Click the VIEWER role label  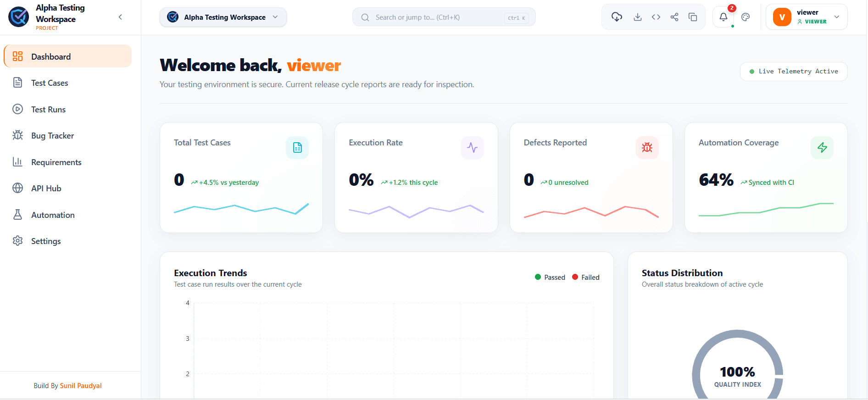pyautogui.click(x=812, y=22)
